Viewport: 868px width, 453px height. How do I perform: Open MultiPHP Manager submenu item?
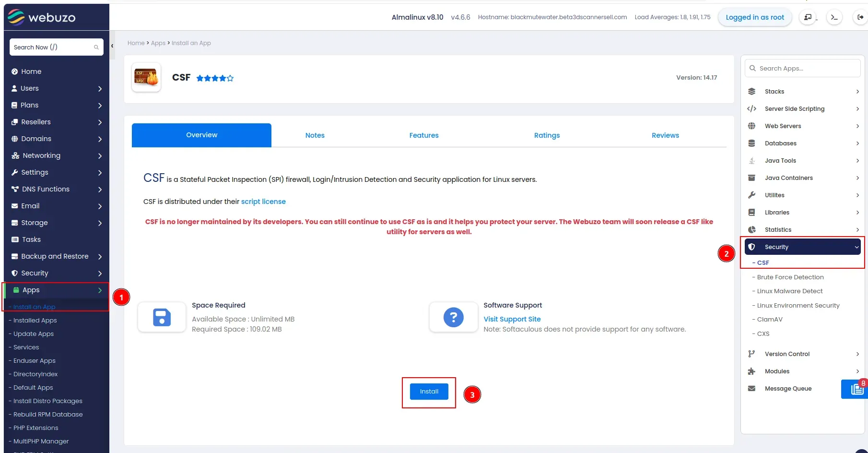coord(41,441)
